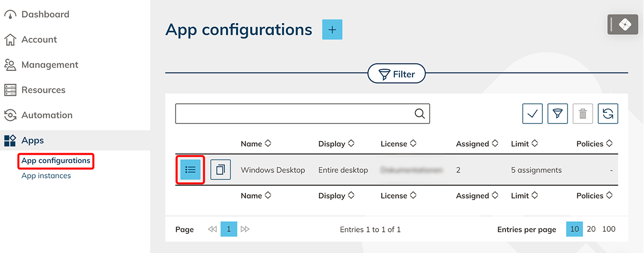Screen dimensions: 644x253
Task: Click the magnifier search icon
Action: [x=420, y=114]
